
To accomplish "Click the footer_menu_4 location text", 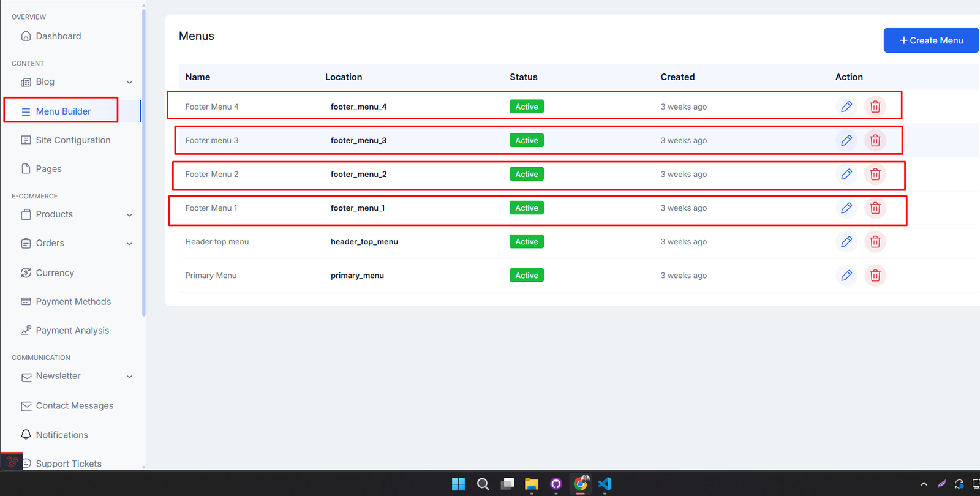I will point(358,107).
